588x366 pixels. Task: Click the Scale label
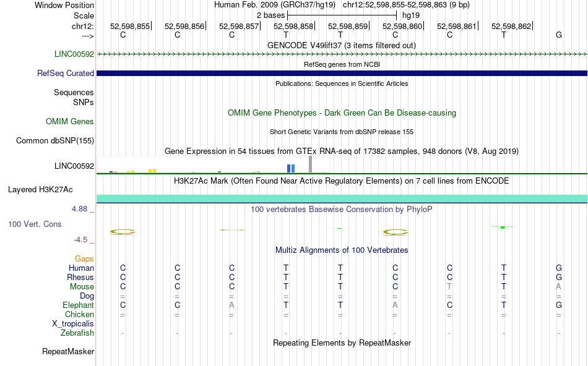pyautogui.click(x=84, y=15)
